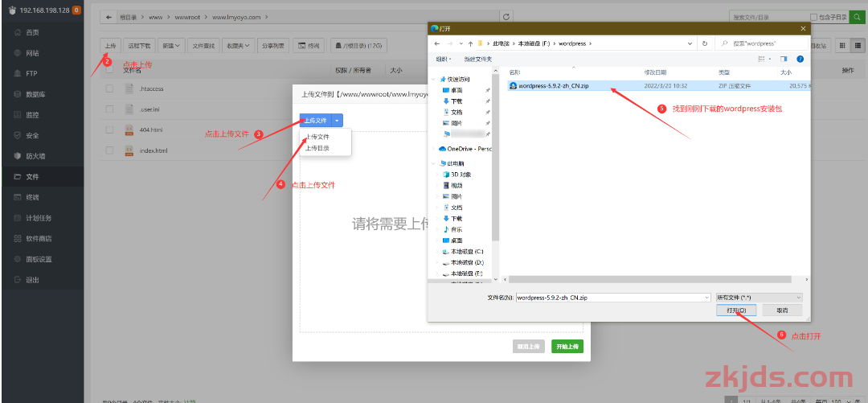Check the .htaccess row checkbox
The image size is (868, 403).
pos(109,88)
